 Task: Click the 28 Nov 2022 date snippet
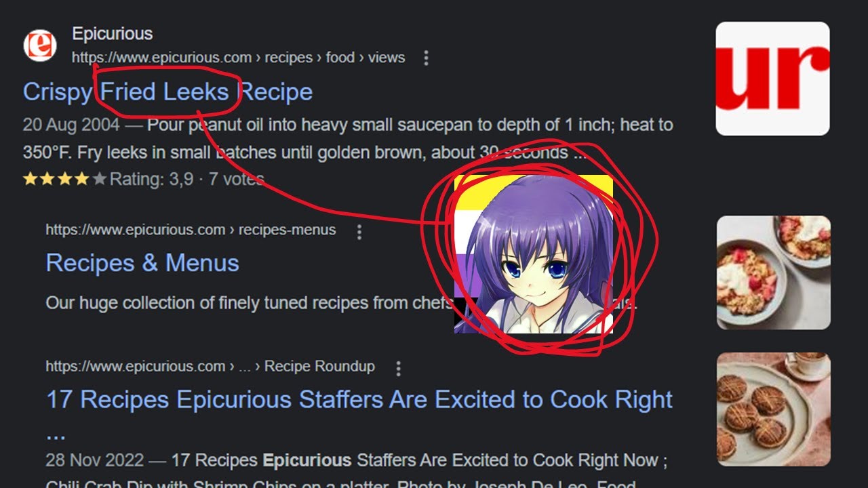94,461
